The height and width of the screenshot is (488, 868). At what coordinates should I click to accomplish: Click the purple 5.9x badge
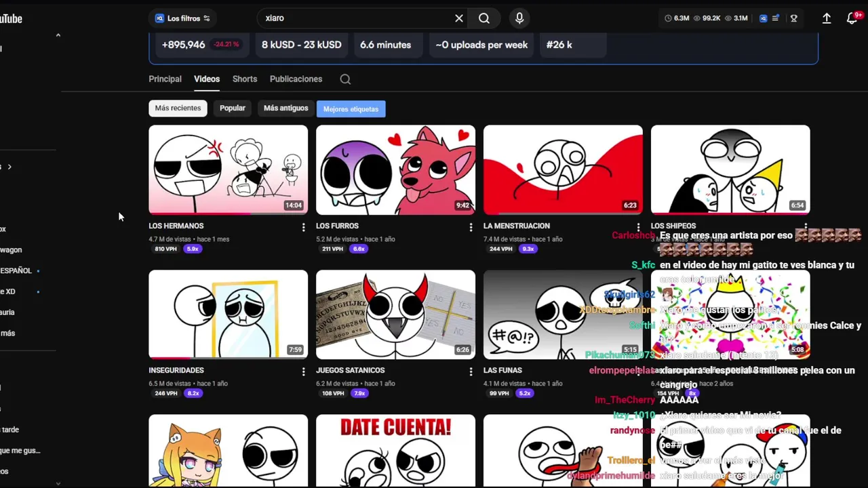click(193, 249)
